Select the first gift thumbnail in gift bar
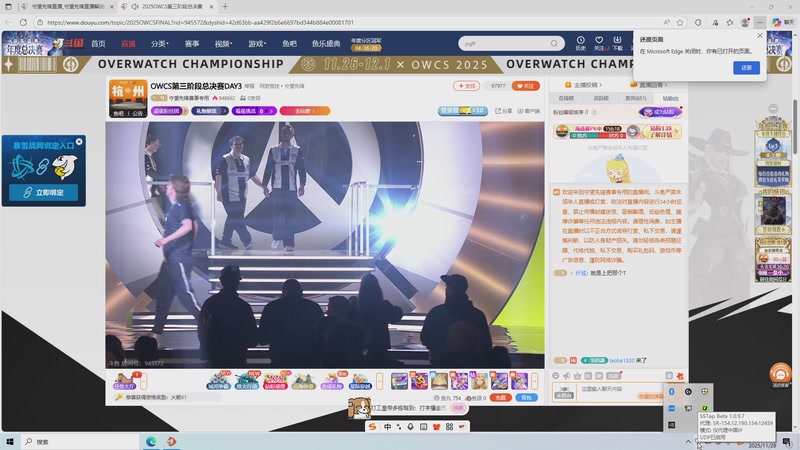Viewport: 800px width, 450px height. tap(399, 381)
